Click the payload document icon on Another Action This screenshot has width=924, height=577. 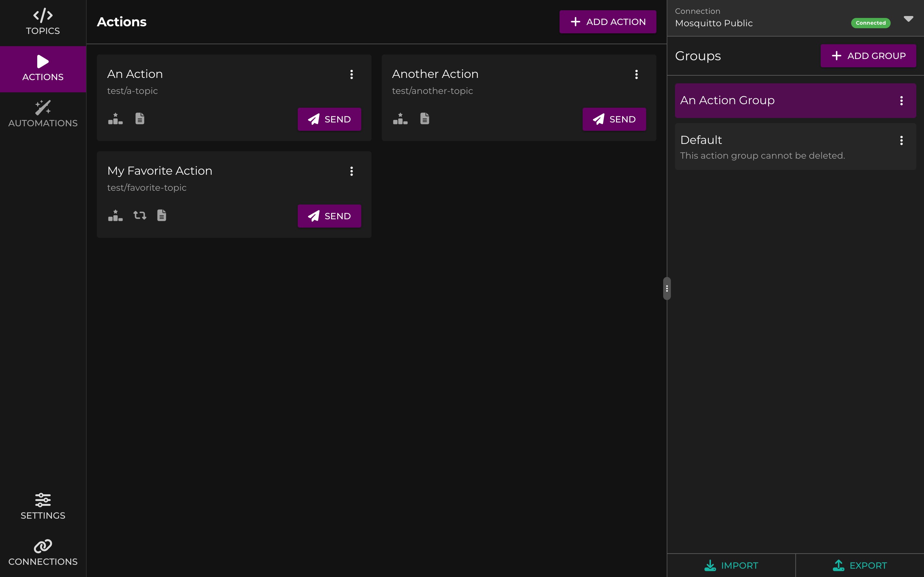(x=424, y=119)
